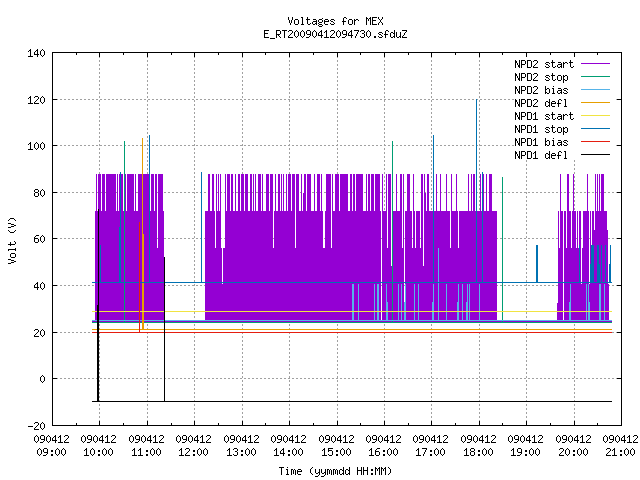Click the 17:00 time axis label
640x480 pixels.
[430, 452]
